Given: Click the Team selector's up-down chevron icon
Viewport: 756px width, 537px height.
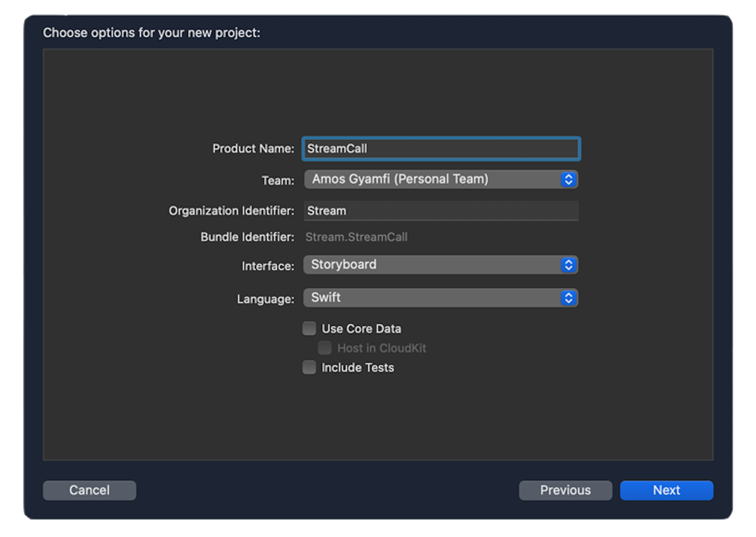Looking at the screenshot, I should tap(568, 179).
